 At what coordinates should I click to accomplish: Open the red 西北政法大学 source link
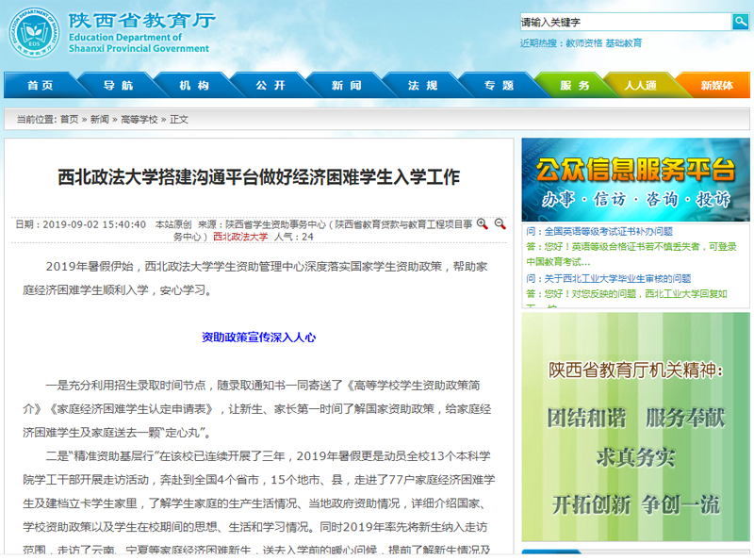point(240,237)
